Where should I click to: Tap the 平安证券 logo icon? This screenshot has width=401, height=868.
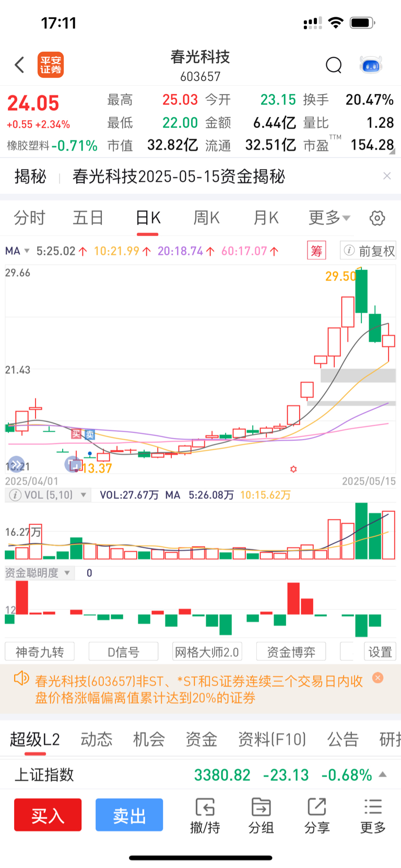(x=51, y=65)
